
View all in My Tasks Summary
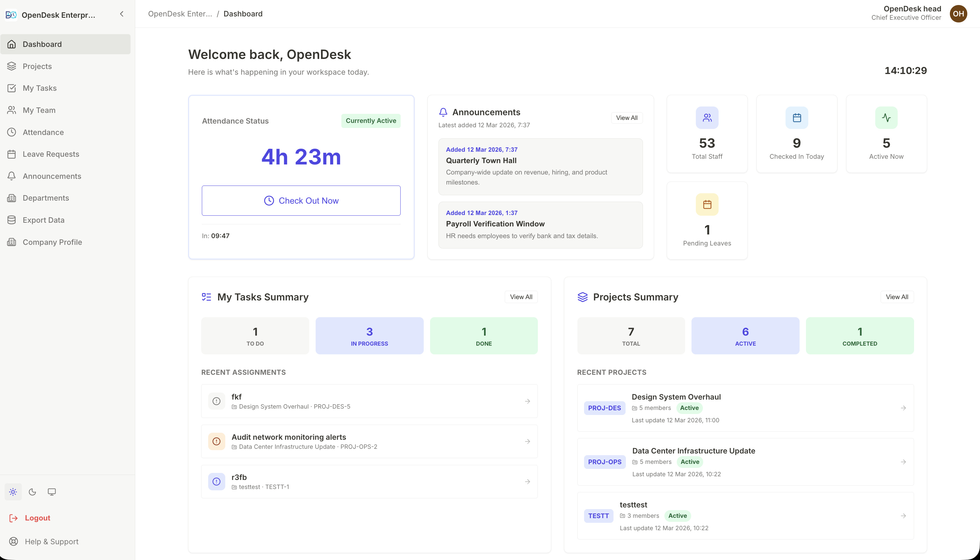(x=521, y=297)
